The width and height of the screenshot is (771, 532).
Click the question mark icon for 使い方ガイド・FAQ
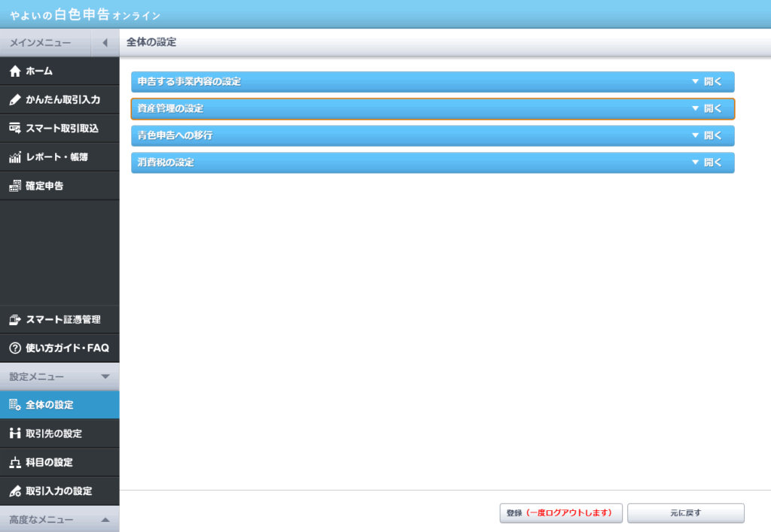pos(14,348)
